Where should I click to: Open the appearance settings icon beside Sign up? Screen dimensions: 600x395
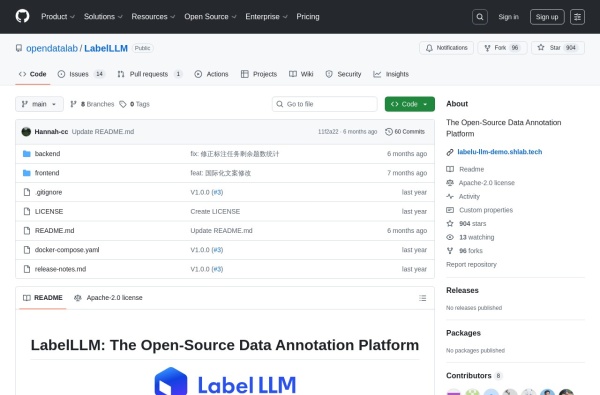pyautogui.click(x=577, y=17)
